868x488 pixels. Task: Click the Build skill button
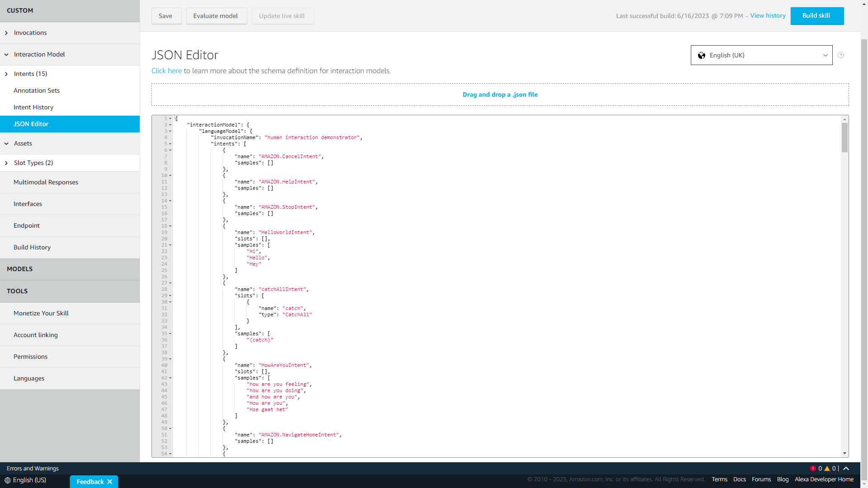coord(816,16)
